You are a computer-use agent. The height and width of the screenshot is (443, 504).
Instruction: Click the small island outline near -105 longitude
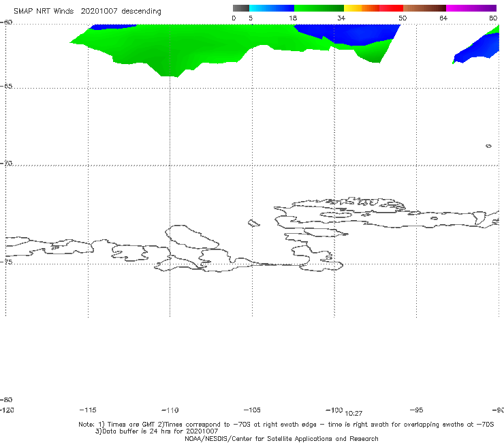click(253, 223)
